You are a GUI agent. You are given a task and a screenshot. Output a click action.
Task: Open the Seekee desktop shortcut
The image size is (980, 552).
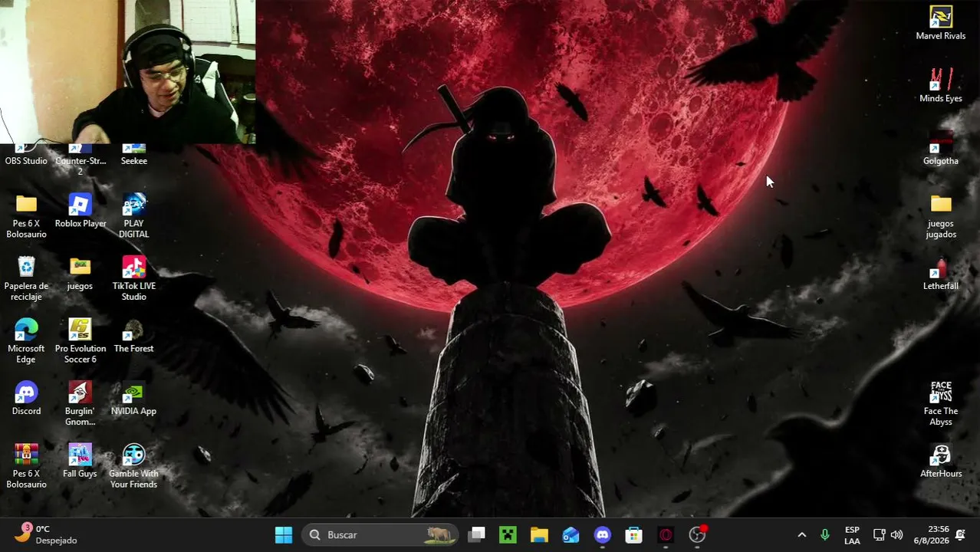tap(133, 156)
